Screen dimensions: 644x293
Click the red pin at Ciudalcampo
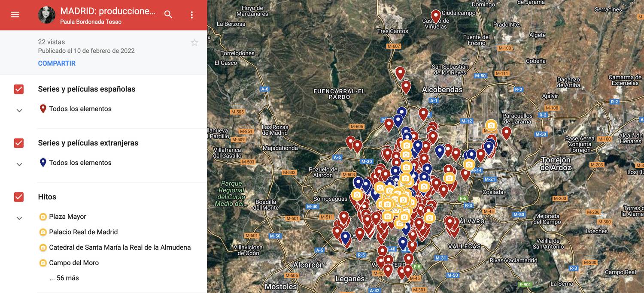click(x=436, y=16)
